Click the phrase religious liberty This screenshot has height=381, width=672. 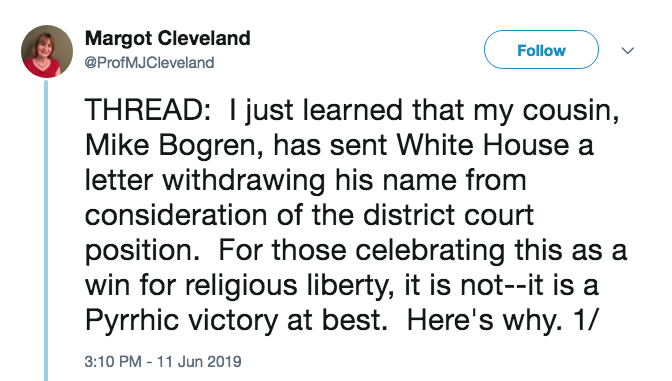click(x=286, y=285)
